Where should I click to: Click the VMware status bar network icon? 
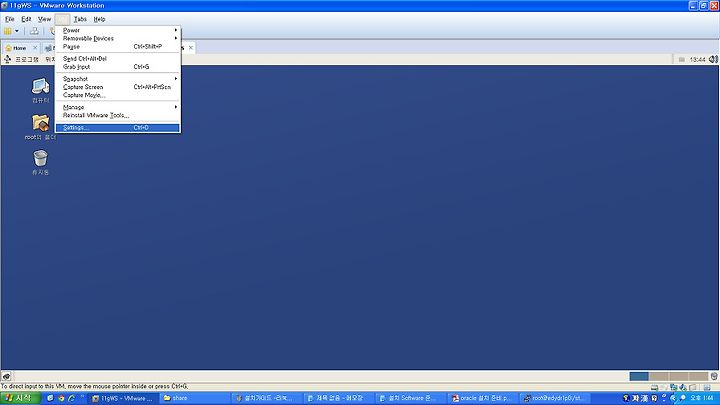click(x=674, y=388)
